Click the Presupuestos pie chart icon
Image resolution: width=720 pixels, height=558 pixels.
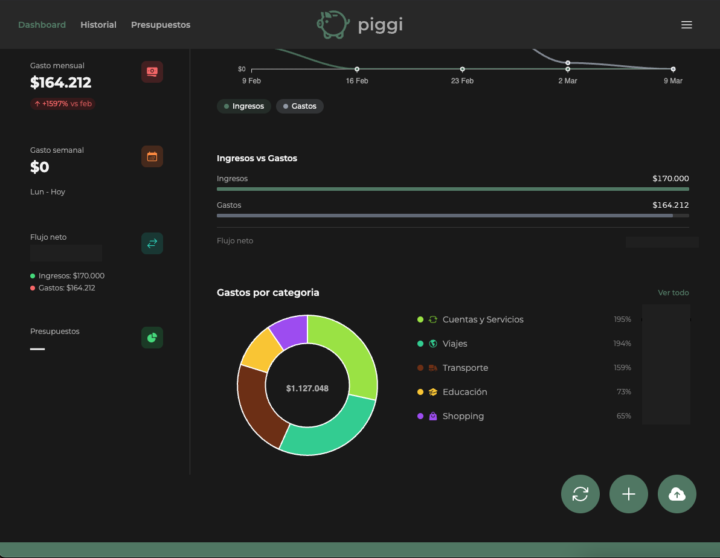tap(152, 338)
